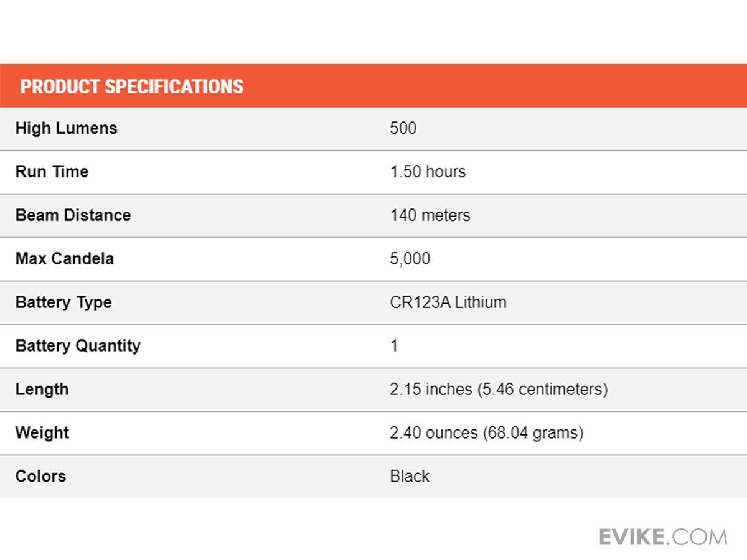
Task: Click the 5,000 candela value
Action: 410,259
